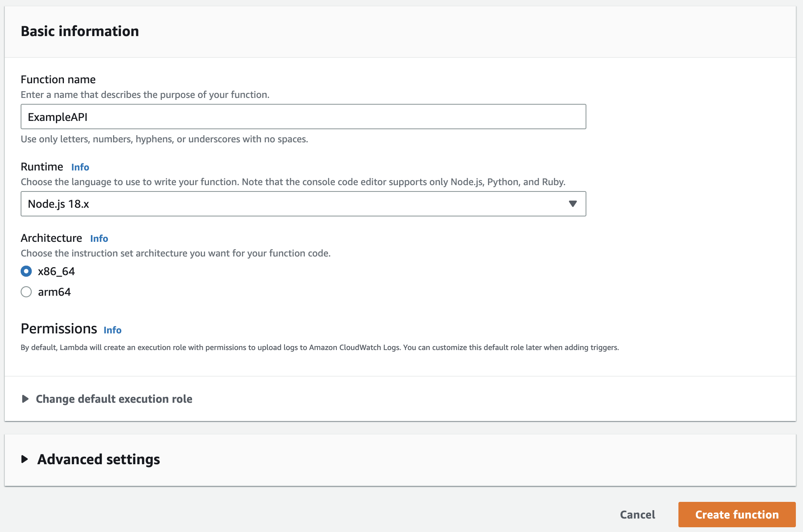Open the Permissions Info link
Viewport: 803px width, 532px height.
point(112,330)
